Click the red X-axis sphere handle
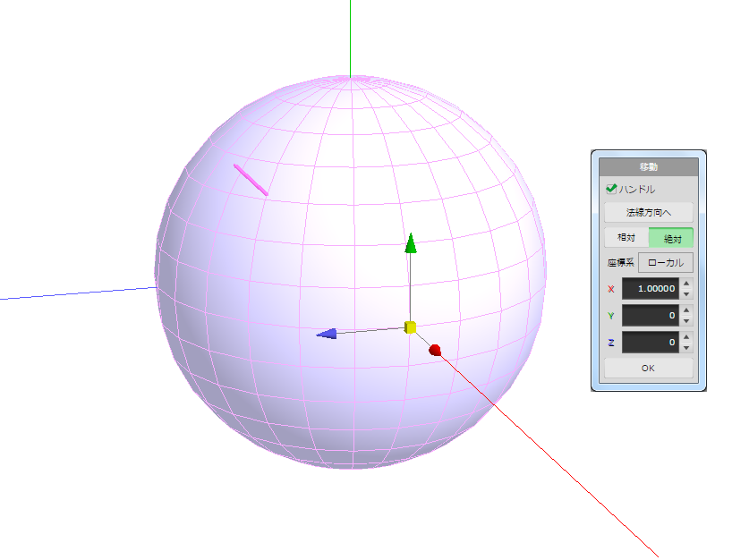 (435, 350)
